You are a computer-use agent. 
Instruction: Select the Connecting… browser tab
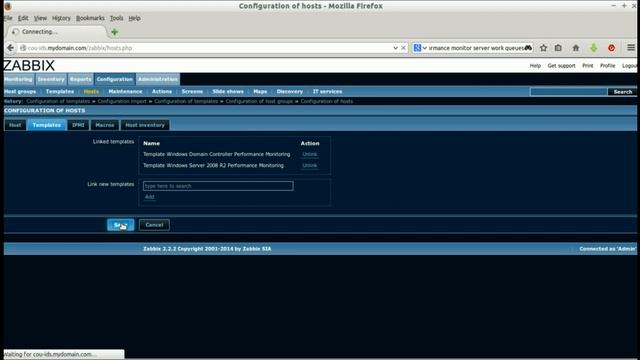[x=56, y=31]
